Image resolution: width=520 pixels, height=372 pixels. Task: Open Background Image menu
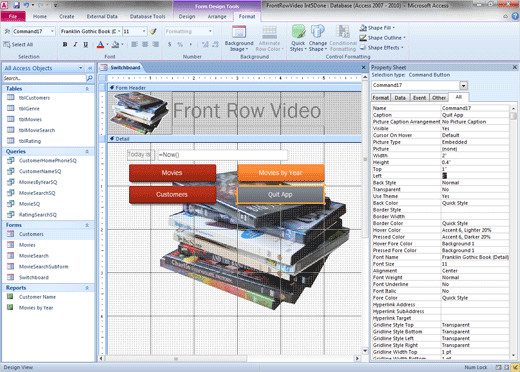tap(239, 39)
